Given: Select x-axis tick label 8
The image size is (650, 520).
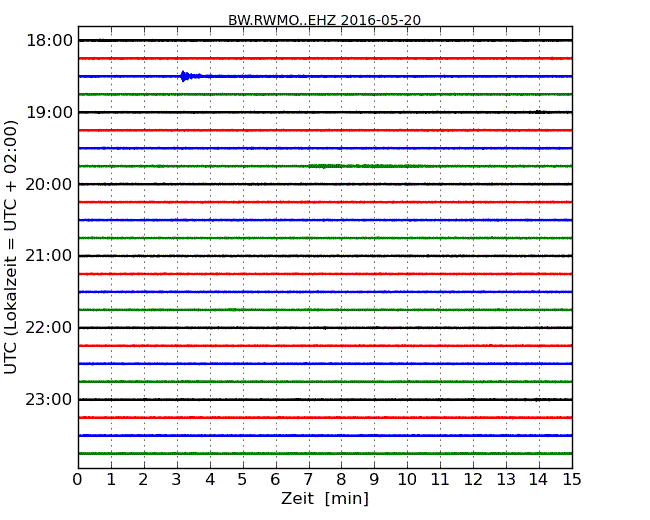Looking at the screenshot, I should 341,480.
